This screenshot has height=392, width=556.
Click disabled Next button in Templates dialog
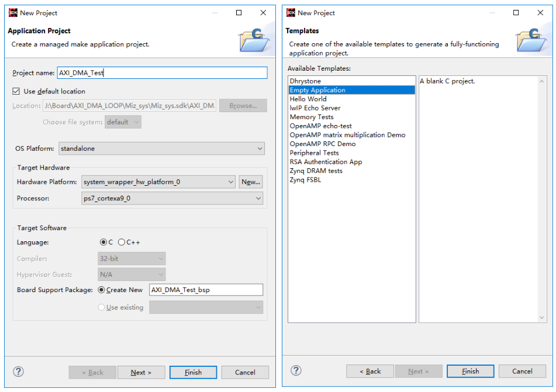point(419,371)
